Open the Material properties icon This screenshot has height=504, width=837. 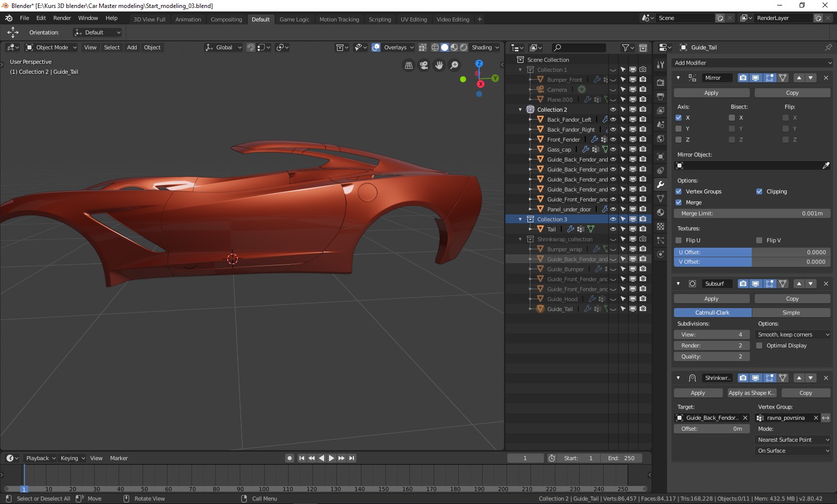661,212
